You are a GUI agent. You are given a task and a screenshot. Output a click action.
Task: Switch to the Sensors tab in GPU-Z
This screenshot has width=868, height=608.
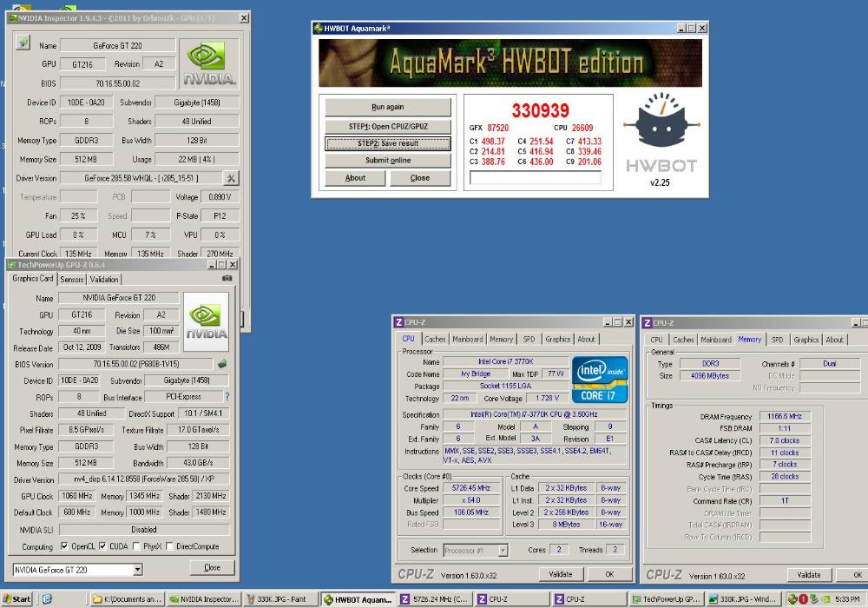[x=72, y=279]
